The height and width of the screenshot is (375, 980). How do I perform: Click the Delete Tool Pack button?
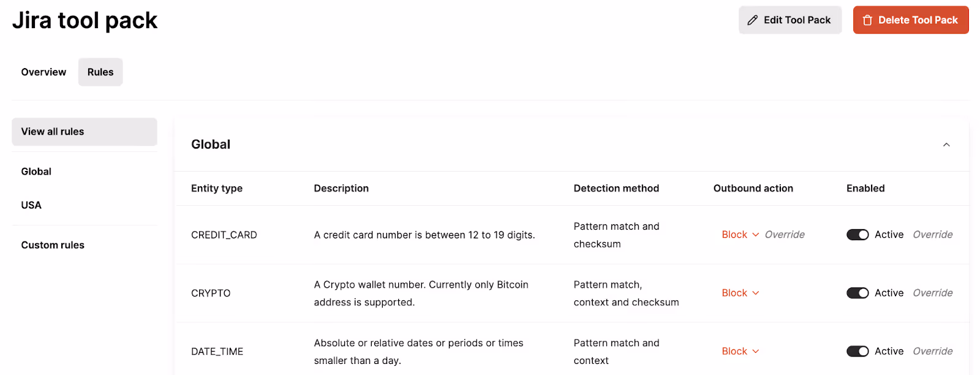pyautogui.click(x=910, y=20)
